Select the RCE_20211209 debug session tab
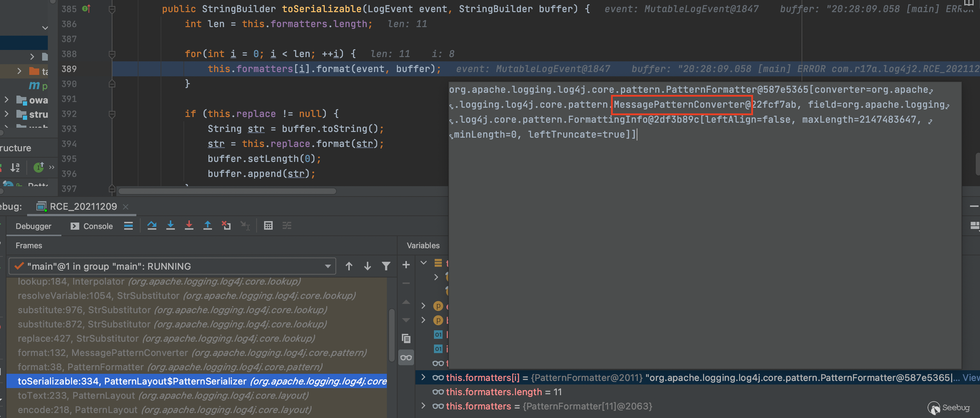The height and width of the screenshot is (418, 980). click(x=83, y=207)
